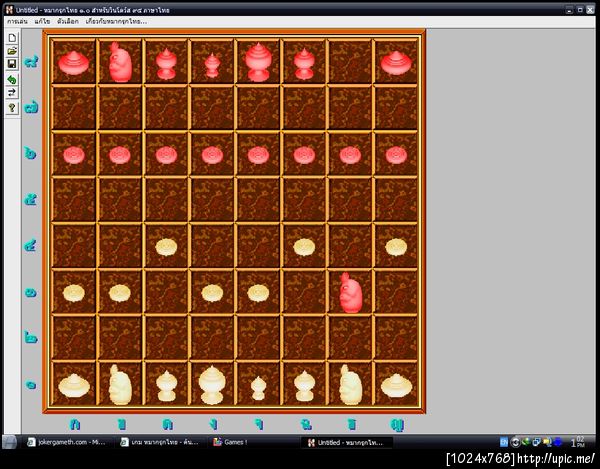Viewport: 600px width, 469px height.
Task: Click the EN language indicator in tray
Action: [504, 442]
